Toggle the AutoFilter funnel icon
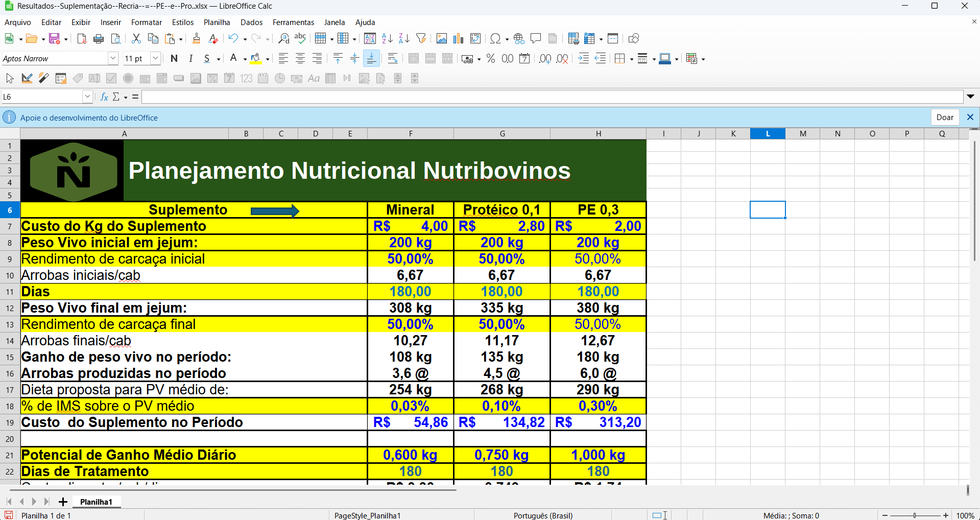980x520 pixels. click(x=421, y=38)
